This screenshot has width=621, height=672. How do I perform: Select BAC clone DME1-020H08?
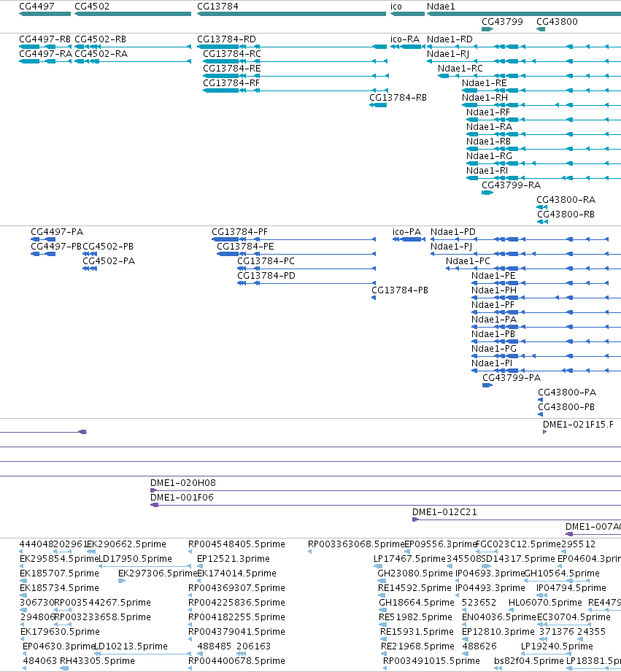pos(183,482)
